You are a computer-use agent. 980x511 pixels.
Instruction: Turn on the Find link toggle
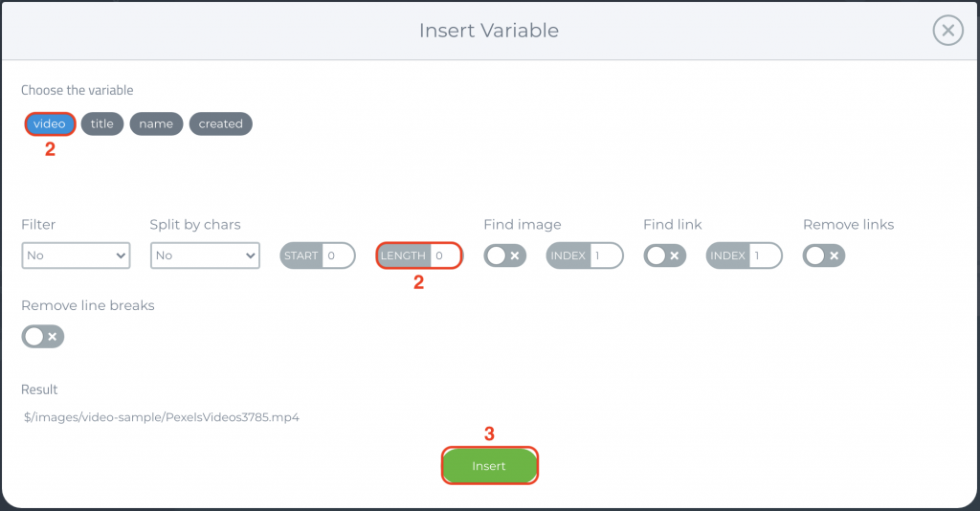(x=665, y=255)
